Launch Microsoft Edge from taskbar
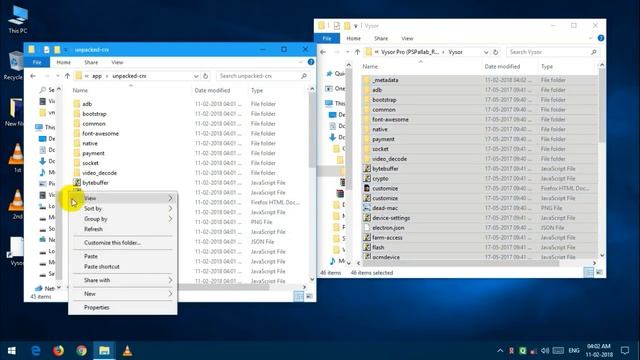Viewport: 640px width, 360px height. 36,351
